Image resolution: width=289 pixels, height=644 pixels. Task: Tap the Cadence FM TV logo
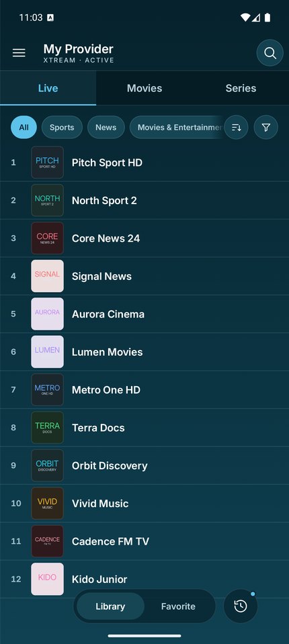[47, 541]
